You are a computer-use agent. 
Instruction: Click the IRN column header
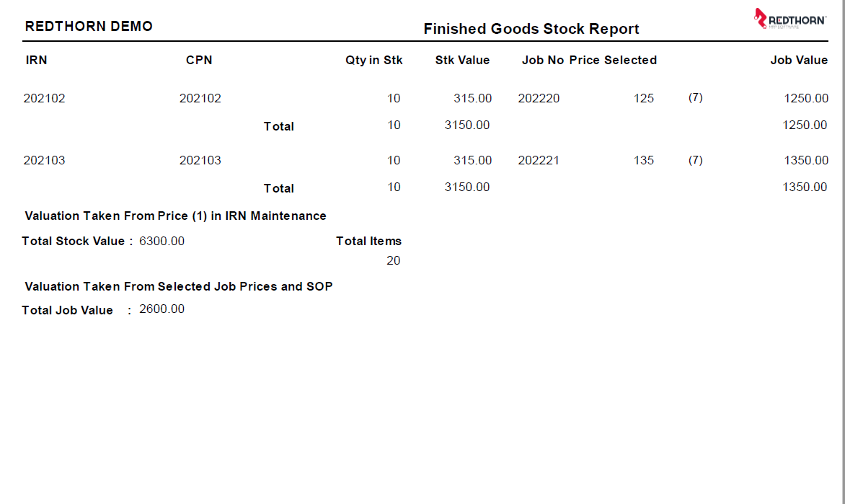click(36, 61)
